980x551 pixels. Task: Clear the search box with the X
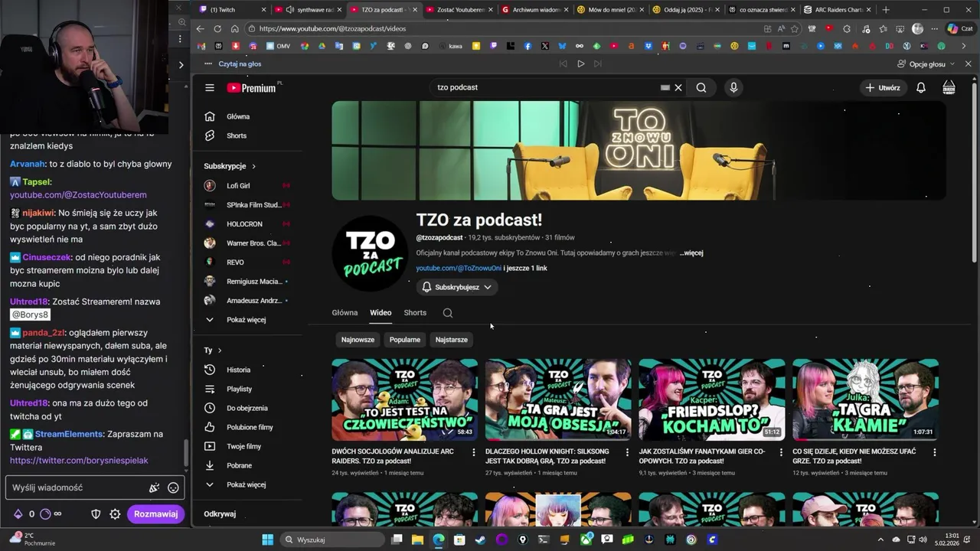[x=678, y=87]
